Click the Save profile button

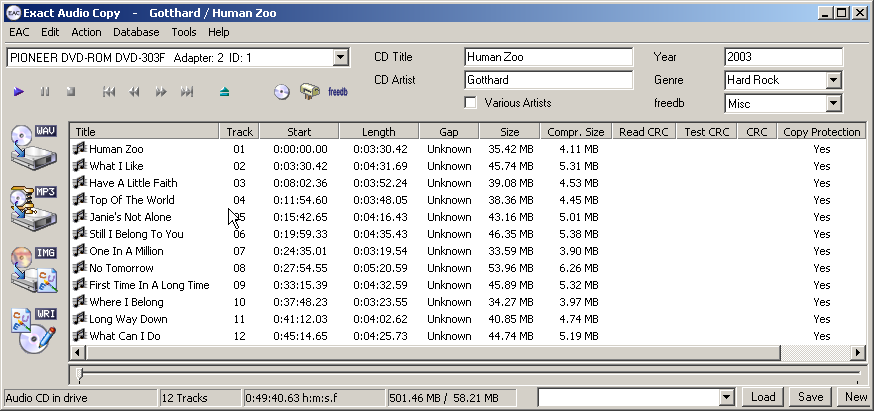(810, 397)
